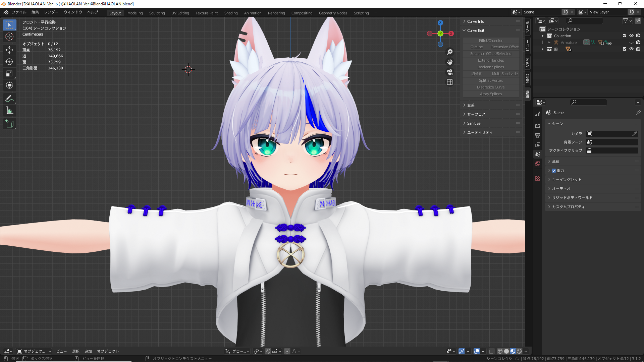Viewport: 644px width, 362px height.
Task: Select the Rotate tool
Action: pos(9,62)
